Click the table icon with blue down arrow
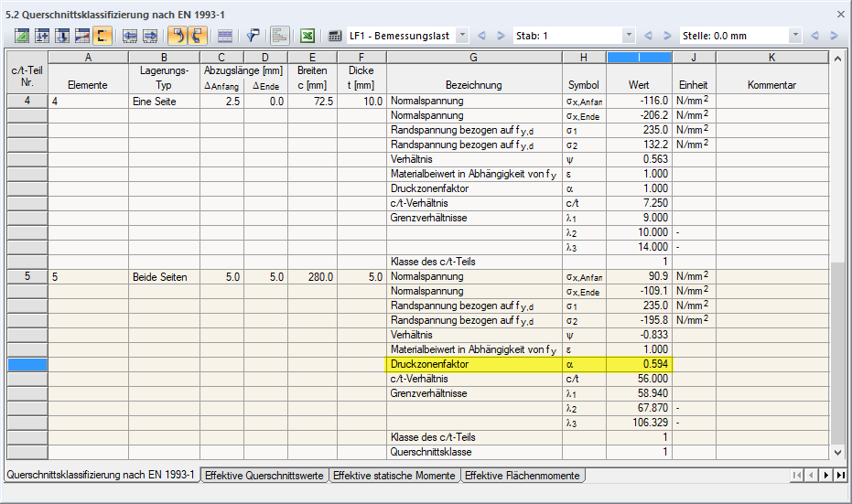 [x=62, y=36]
